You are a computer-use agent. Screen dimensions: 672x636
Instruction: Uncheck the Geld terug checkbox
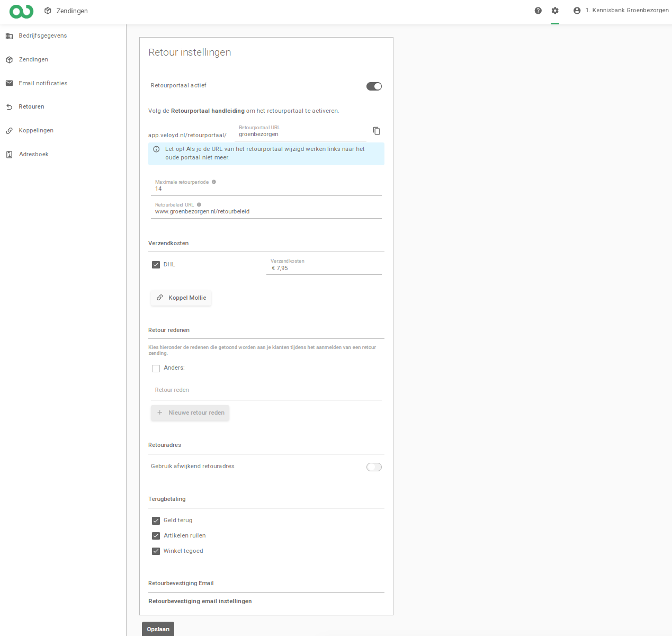click(156, 521)
